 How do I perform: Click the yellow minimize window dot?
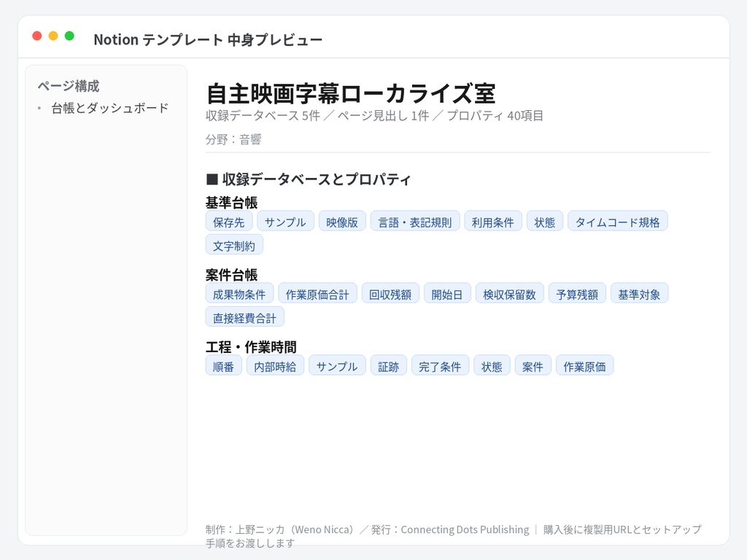point(53,36)
